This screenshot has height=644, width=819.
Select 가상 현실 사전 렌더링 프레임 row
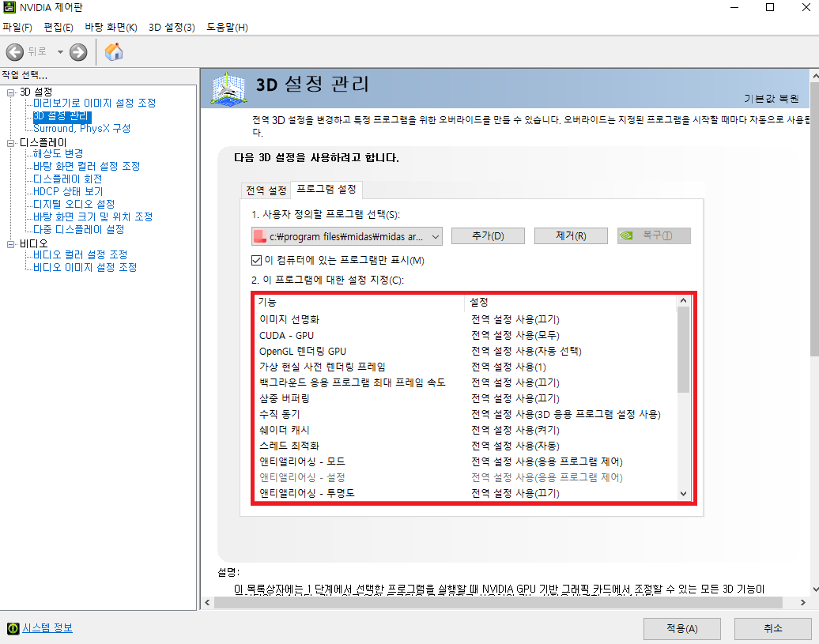pos(466,367)
